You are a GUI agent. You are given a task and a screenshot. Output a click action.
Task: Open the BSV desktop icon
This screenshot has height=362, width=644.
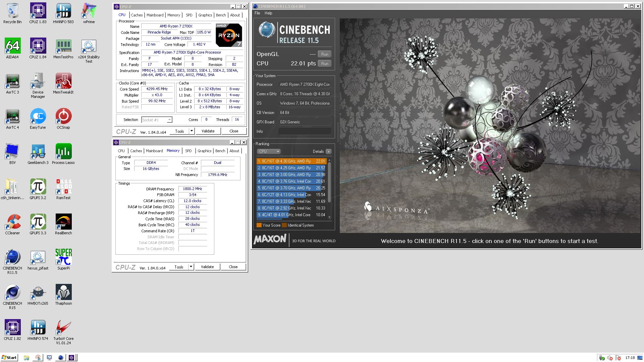point(12,154)
